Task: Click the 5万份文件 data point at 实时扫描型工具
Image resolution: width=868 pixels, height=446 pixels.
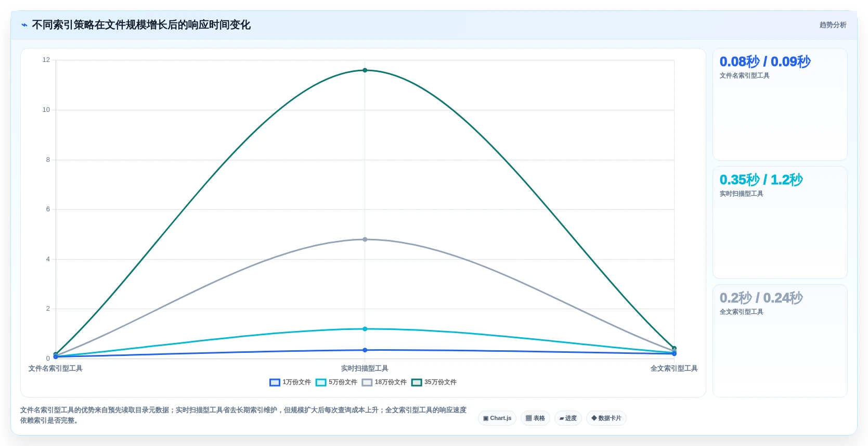Action: coord(365,329)
